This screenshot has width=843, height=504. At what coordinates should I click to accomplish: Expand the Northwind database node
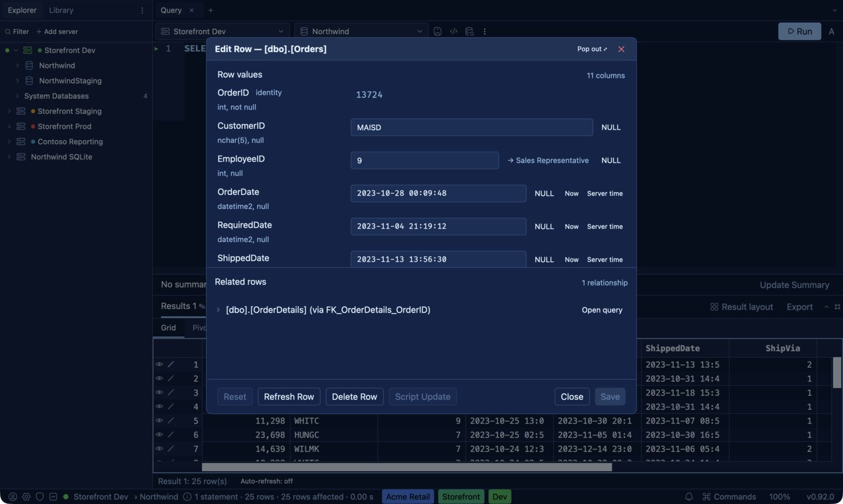(x=17, y=66)
